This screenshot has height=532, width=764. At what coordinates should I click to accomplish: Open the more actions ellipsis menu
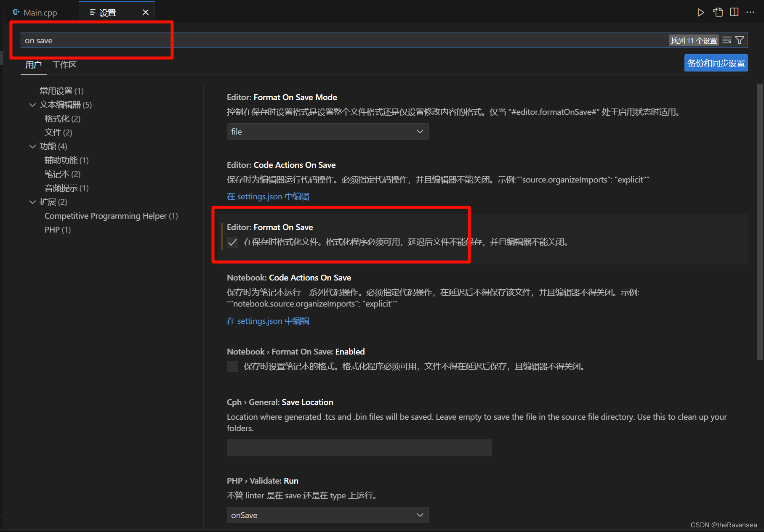(x=751, y=12)
